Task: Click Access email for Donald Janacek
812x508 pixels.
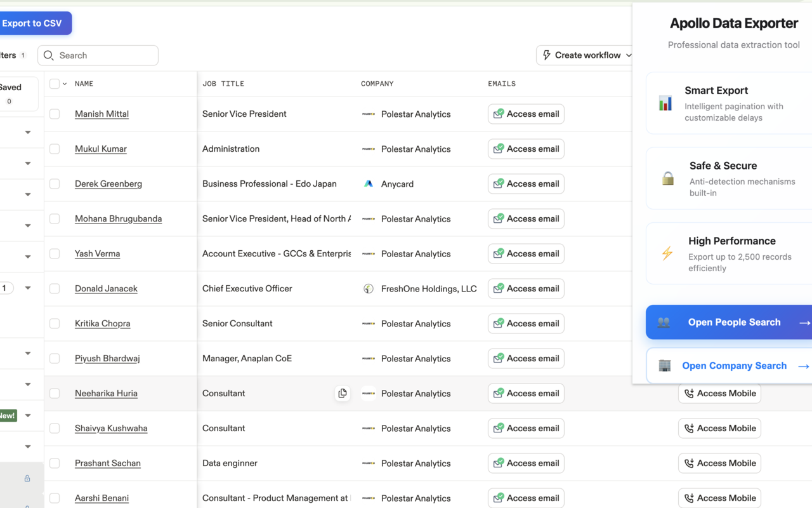Action: pyautogui.click(x=526, y=289)
